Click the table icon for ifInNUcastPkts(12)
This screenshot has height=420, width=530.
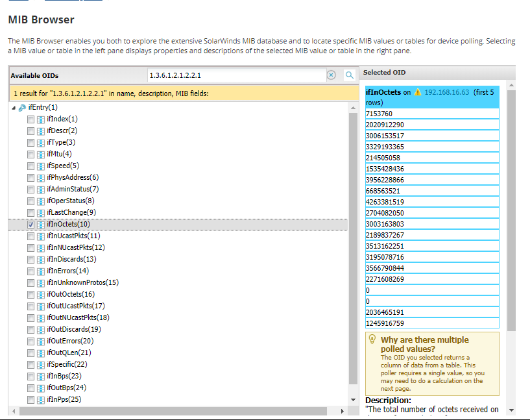click(x=41, y=248)
